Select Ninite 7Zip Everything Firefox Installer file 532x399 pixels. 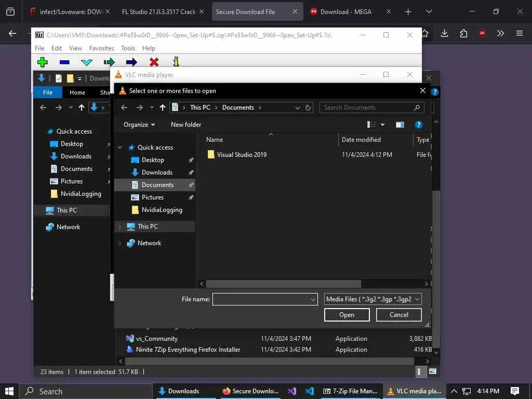tap(188, 350)
